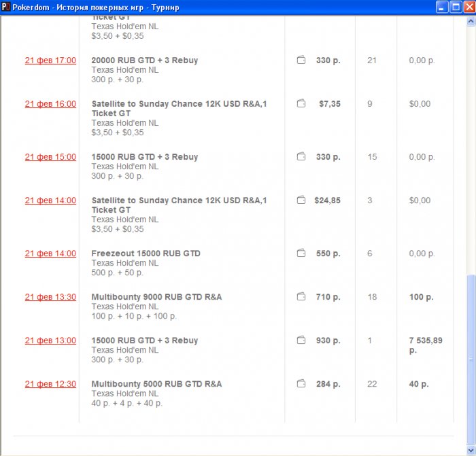Click the icon beside 330 р. in the 20000 RUB GTD row
The width and height of the screenshot is (476, 456).
click(301, 60)
